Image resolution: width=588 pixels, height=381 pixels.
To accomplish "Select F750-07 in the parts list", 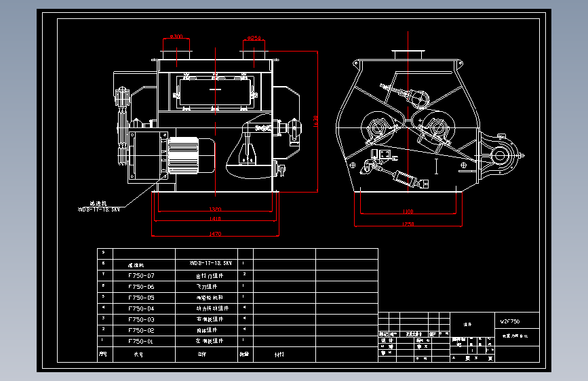I will pyautogui.click(x=141, y=276).
